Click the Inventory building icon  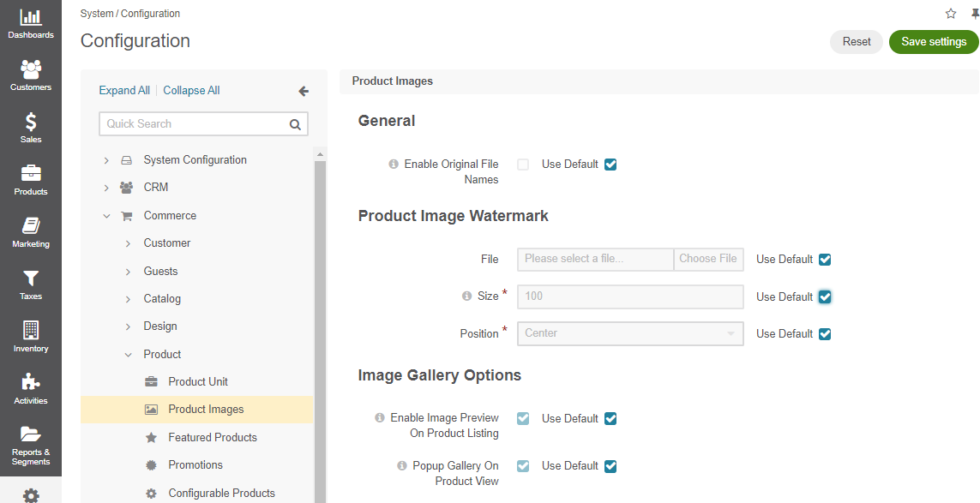[31, 330]
